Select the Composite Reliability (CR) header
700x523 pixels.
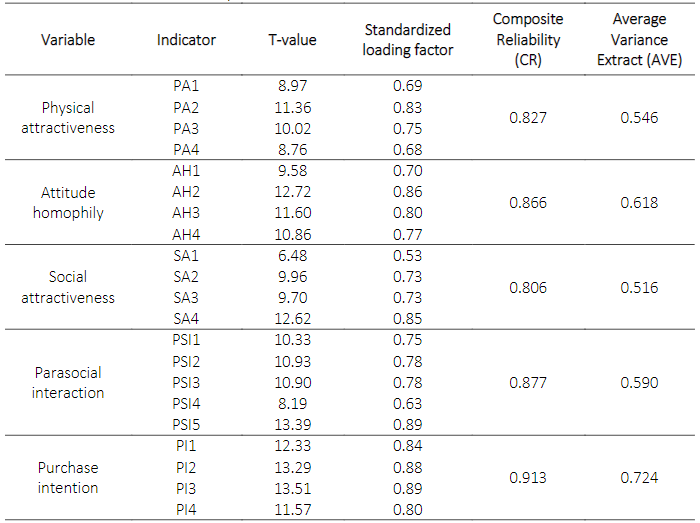tap(527, 40)
